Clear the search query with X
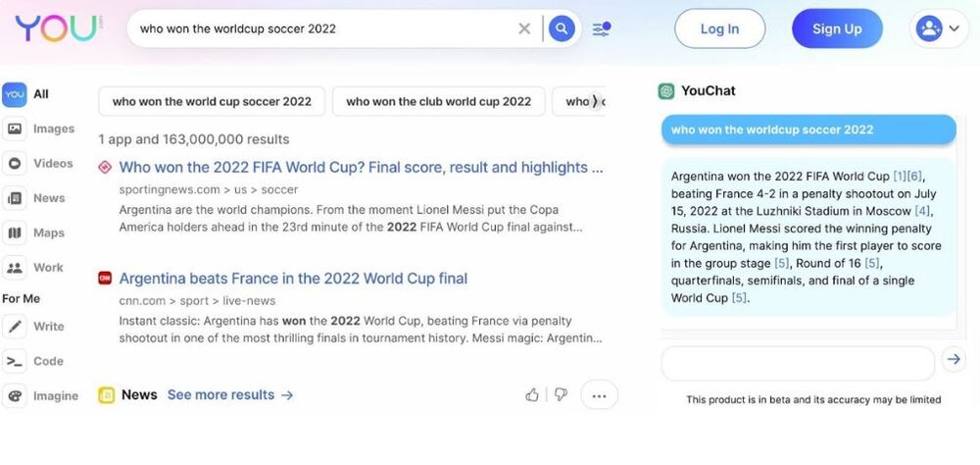Screen dimensions: 980x465 [524, 28]
